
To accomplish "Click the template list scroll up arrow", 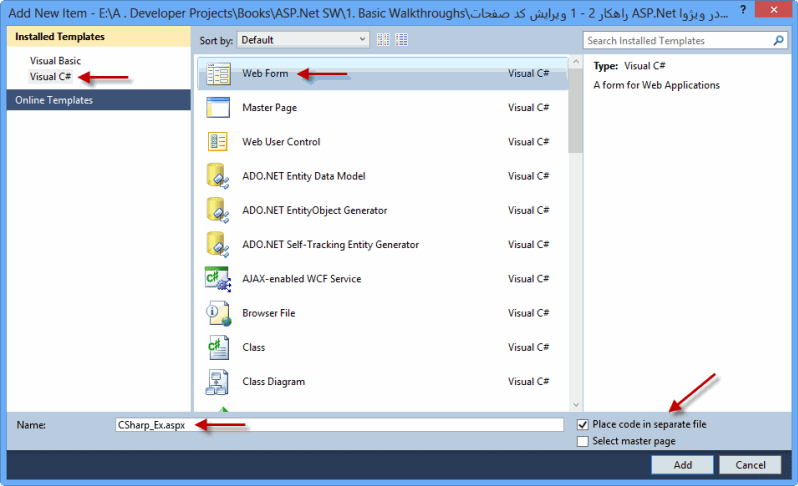I will click(576, 62).
